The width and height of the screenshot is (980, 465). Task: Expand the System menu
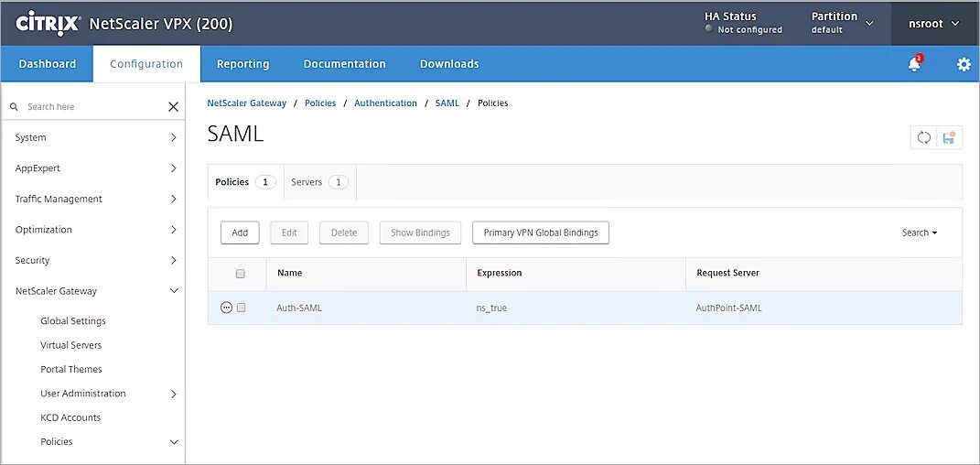click(92, 137)
